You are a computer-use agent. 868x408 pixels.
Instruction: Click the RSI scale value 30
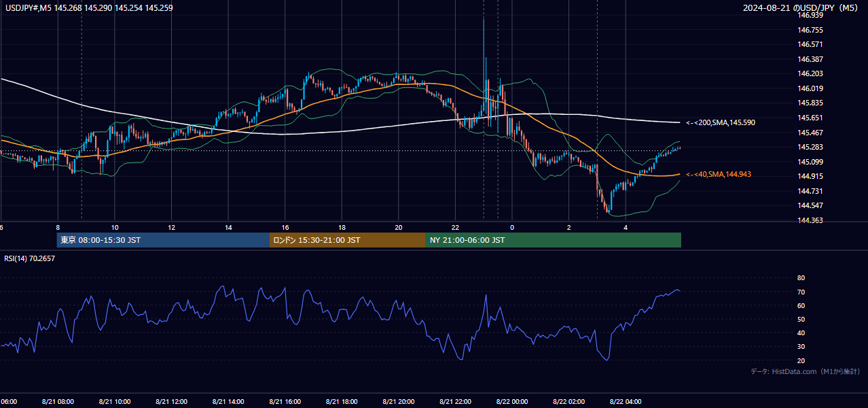(801, 347)
